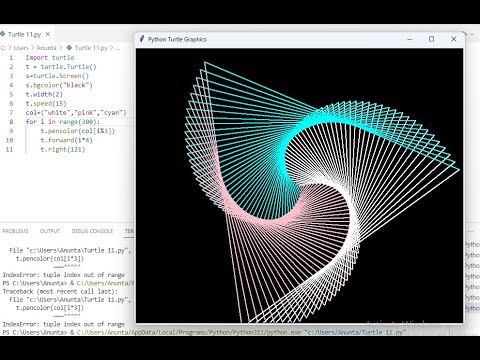Open the Users breadcrumb segment
This screenshot has width=480, height=360.
21,48
